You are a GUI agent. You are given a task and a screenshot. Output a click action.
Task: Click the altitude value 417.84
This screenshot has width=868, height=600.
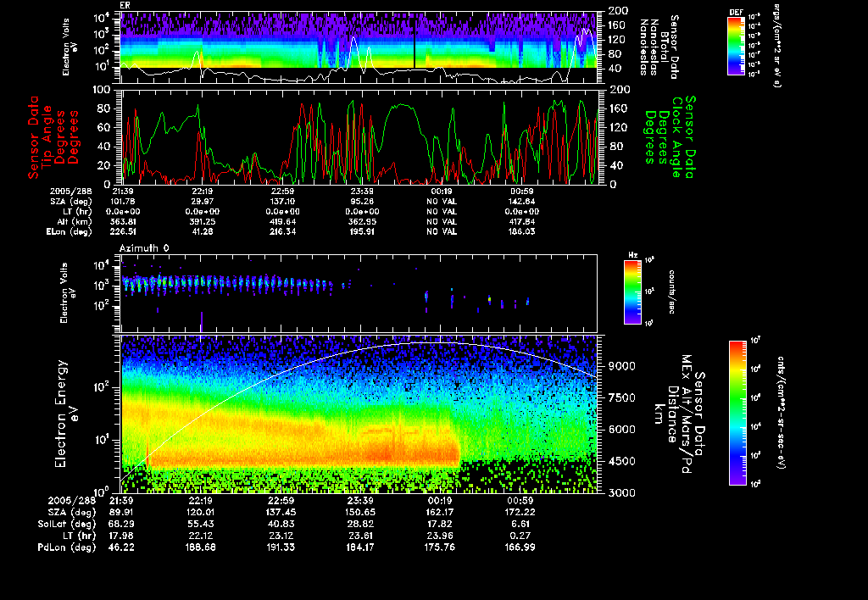[521, 221]
